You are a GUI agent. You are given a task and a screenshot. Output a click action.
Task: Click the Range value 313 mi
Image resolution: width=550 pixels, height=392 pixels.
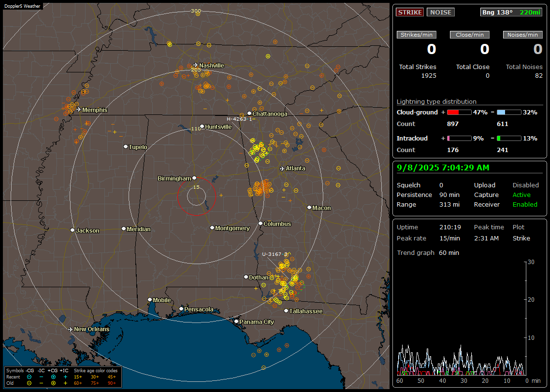[449, 205]
